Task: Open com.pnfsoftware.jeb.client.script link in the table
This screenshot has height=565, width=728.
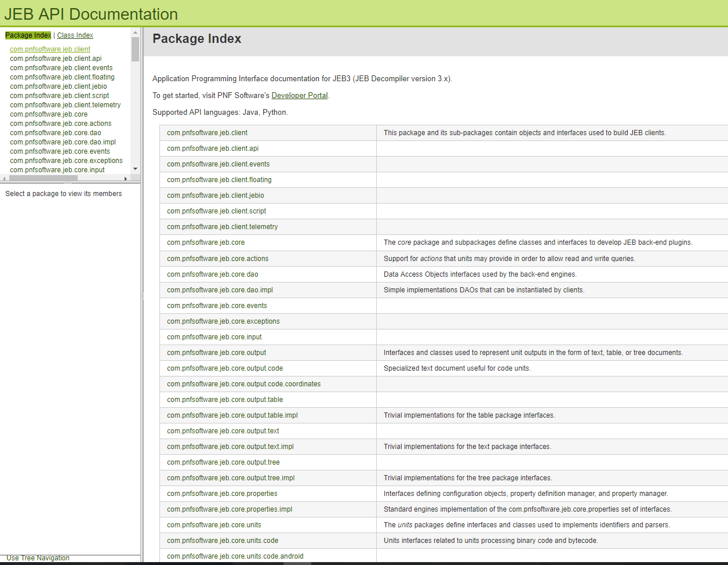Action: [x=217, y=211]
